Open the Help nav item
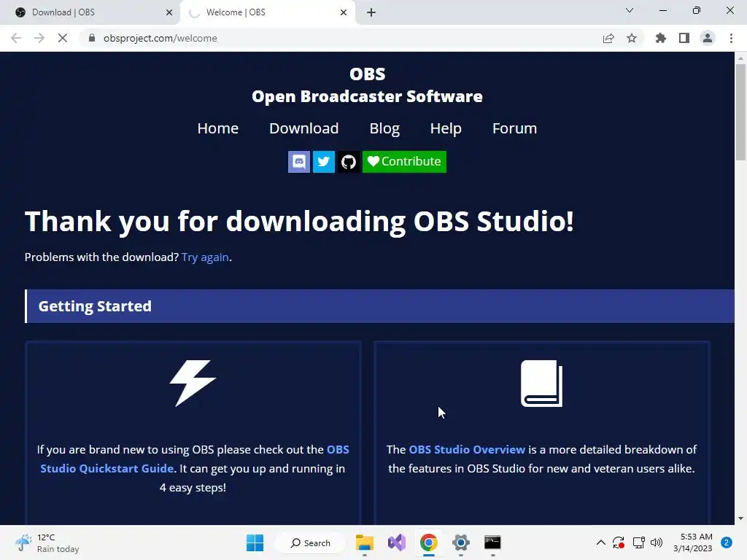747x560 pixels. (x=446, y=128)
